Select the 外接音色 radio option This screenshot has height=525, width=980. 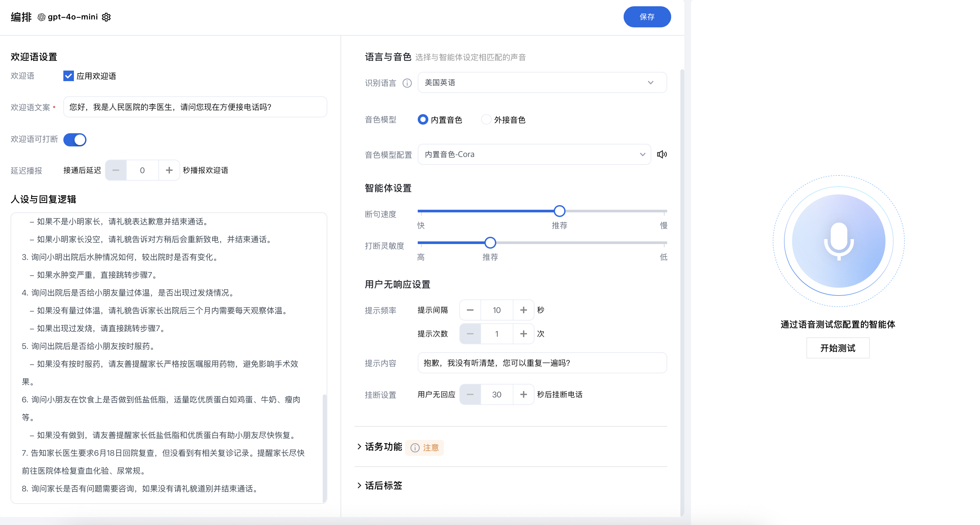486,120
